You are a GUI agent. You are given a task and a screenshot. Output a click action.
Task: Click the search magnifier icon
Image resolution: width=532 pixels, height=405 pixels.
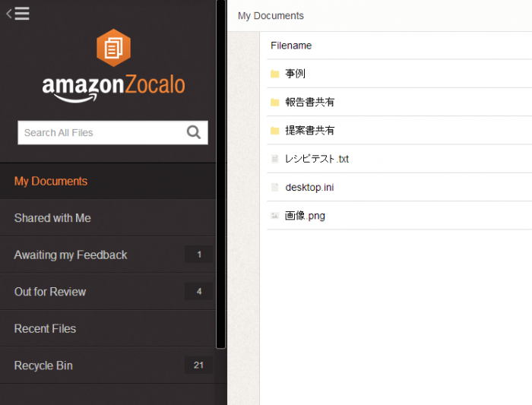click(x=194, y=132)
